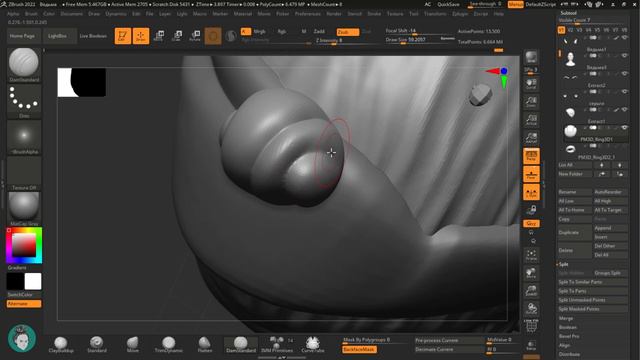Click the Duplicate subtool button
Screen dimensions: 640x360
[575, 232]
